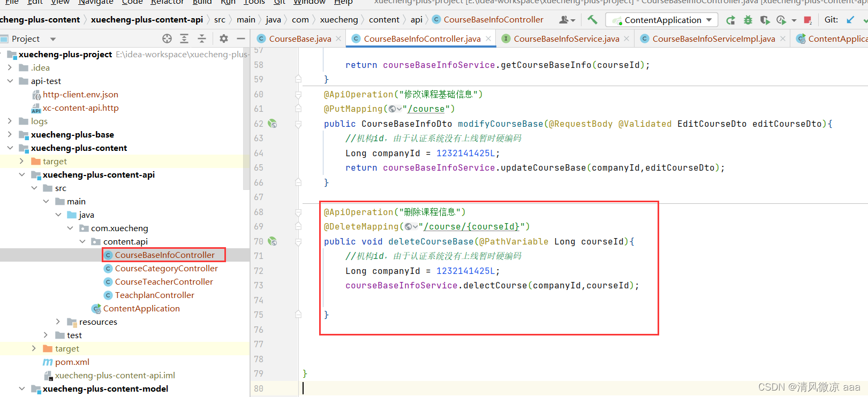Close the CourseBaseInfoController.java tab
Viewport: 868px width, 397px height.
488,39
